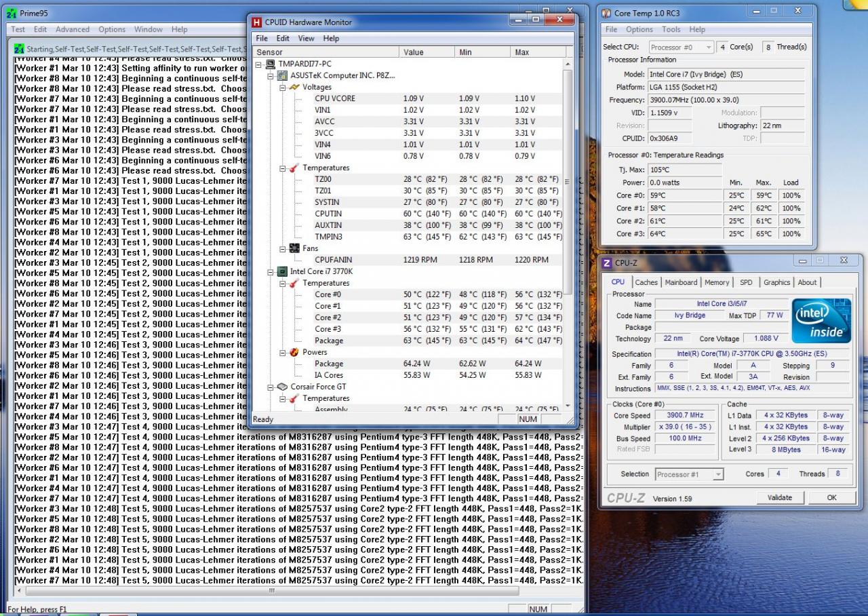Click the CPUFANIN fan speed row
Screen dimensions: 868x616
click(408, 260)
